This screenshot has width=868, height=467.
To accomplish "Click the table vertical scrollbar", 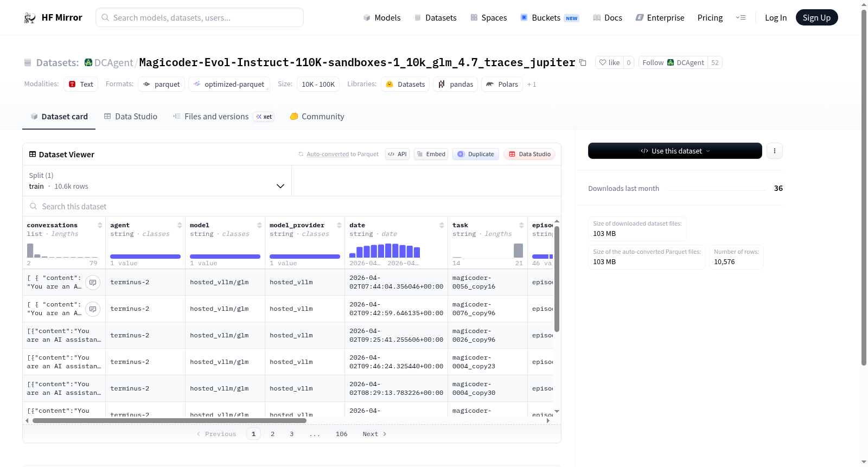I will (x=557, y=279).
